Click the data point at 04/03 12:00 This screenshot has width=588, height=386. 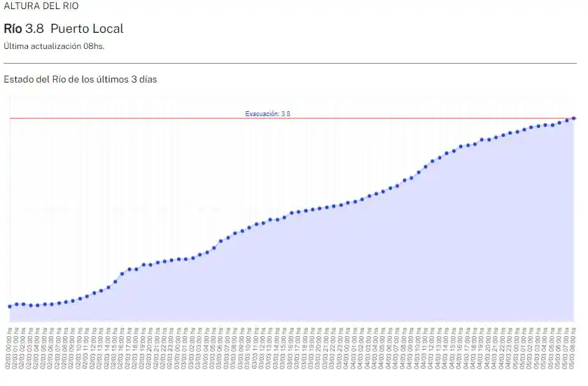click(433, 160)
